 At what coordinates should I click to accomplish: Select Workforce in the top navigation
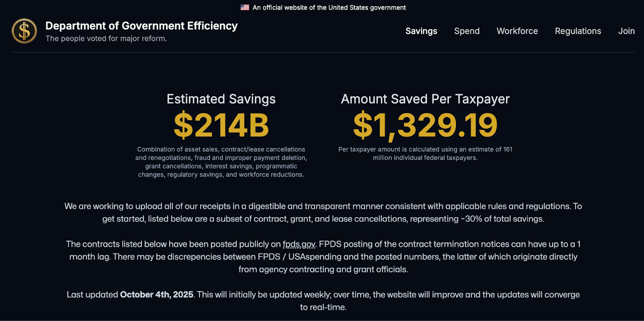[517, 31]
